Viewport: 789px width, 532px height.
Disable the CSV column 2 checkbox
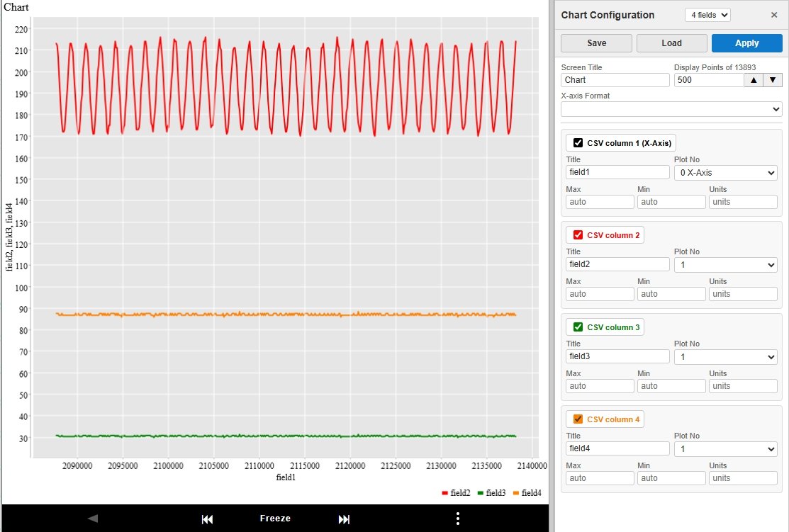coord(578,234)
